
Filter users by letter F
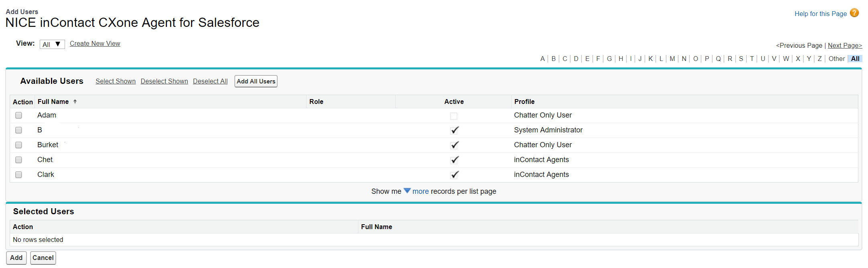tap(598, 59)
